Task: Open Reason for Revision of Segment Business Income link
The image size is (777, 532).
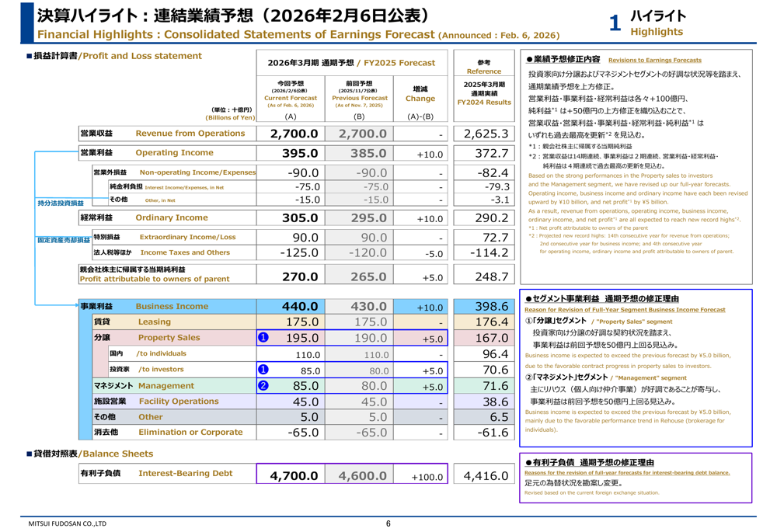Action: [x=625, y=310]
